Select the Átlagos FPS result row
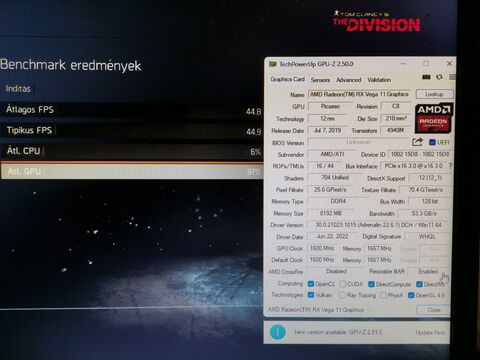480x360 pixels. point(132,110)
